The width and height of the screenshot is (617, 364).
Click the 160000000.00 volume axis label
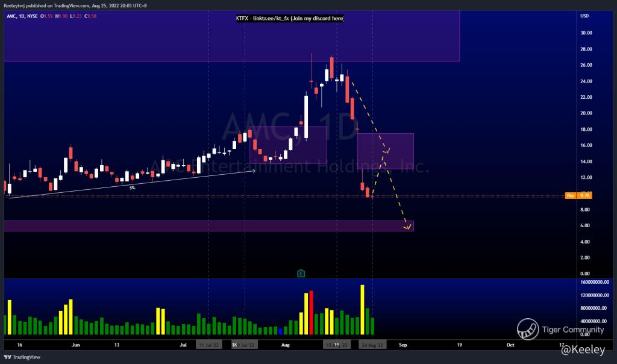[595, 282]
